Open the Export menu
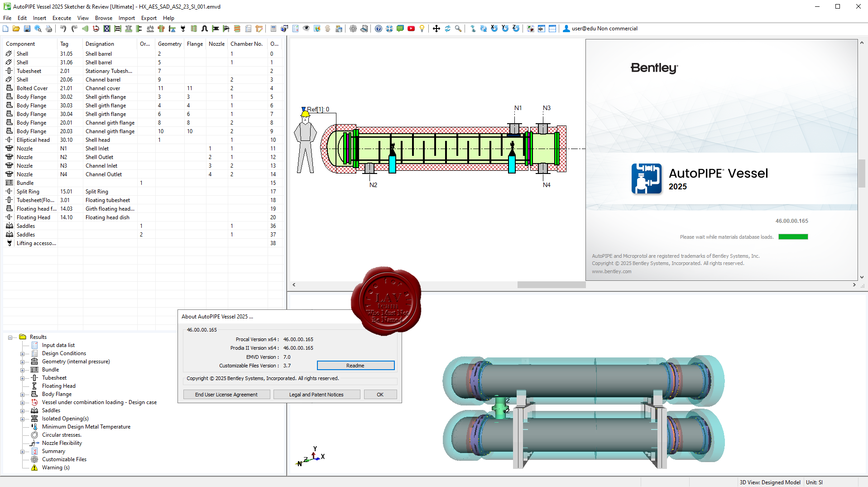 149,18
